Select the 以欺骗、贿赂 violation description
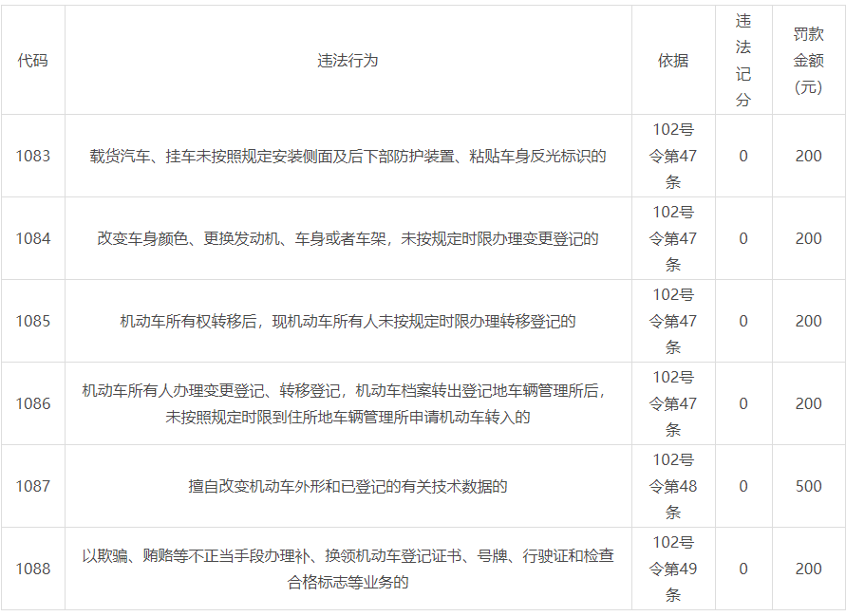The image size is (846, 616). (x=348, y=569)
